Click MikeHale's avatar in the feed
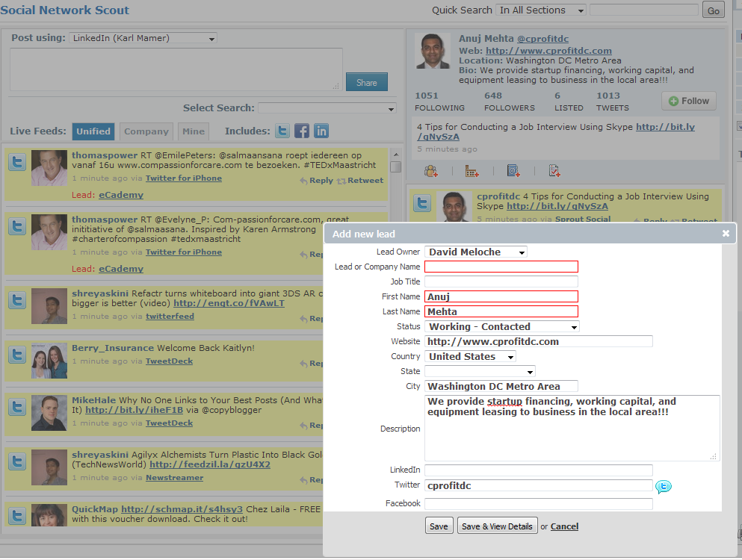 pyautogui.click(x=49, y=412)
